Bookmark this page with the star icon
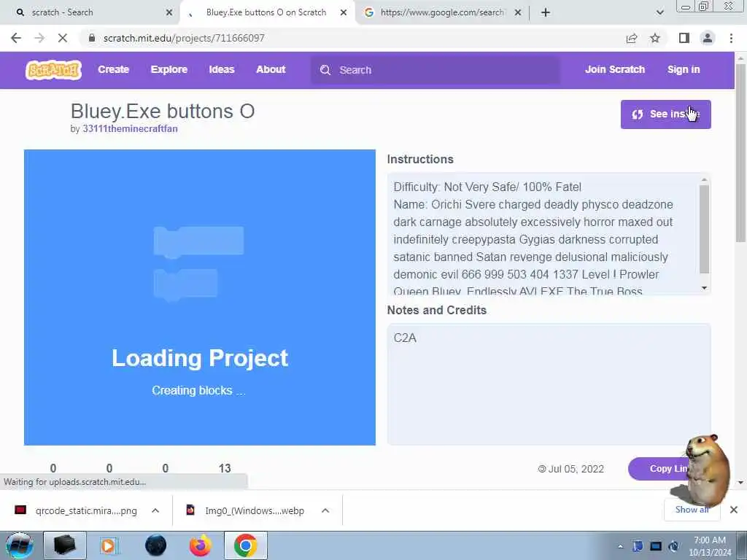 pos(655,38)
